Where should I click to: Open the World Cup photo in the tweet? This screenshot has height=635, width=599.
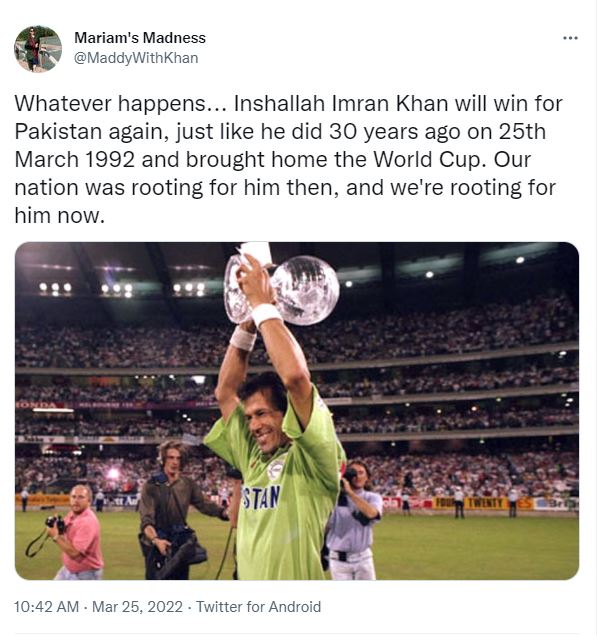coord(297,411)
